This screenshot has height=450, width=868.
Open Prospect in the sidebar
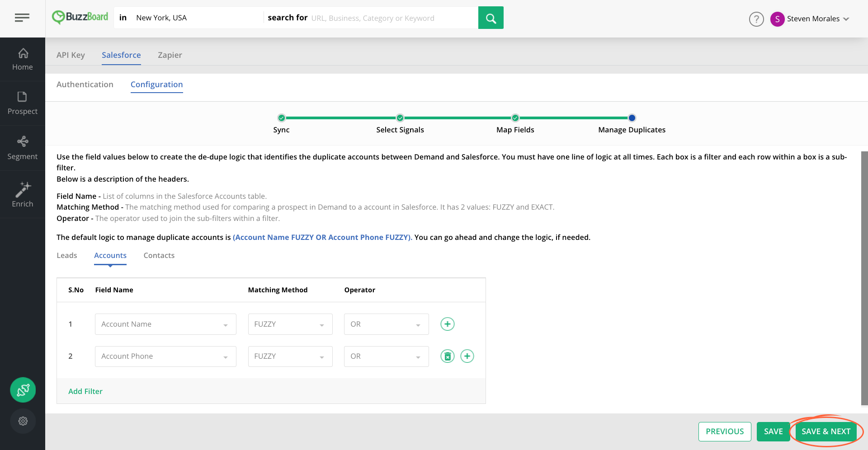[23, 103]
